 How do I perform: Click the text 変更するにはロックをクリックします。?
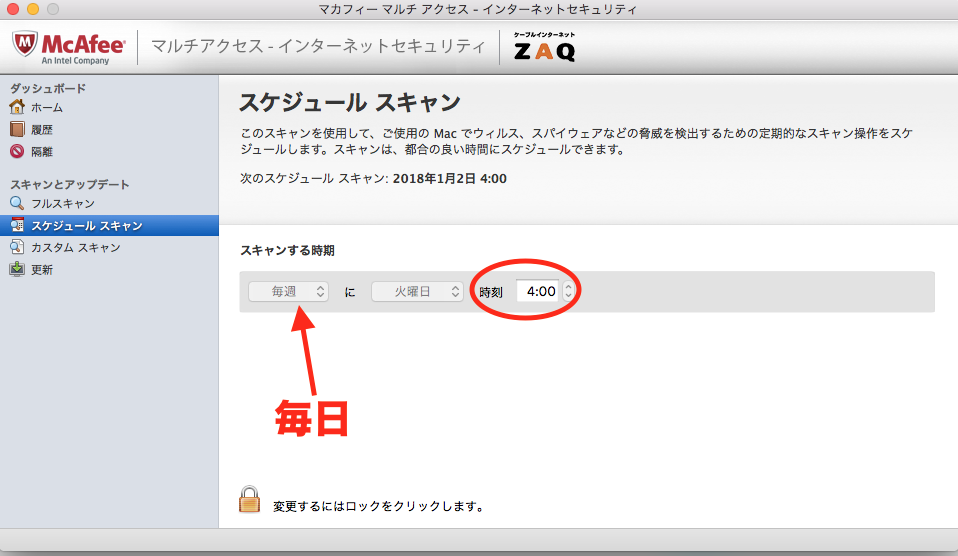click(379, 506)
